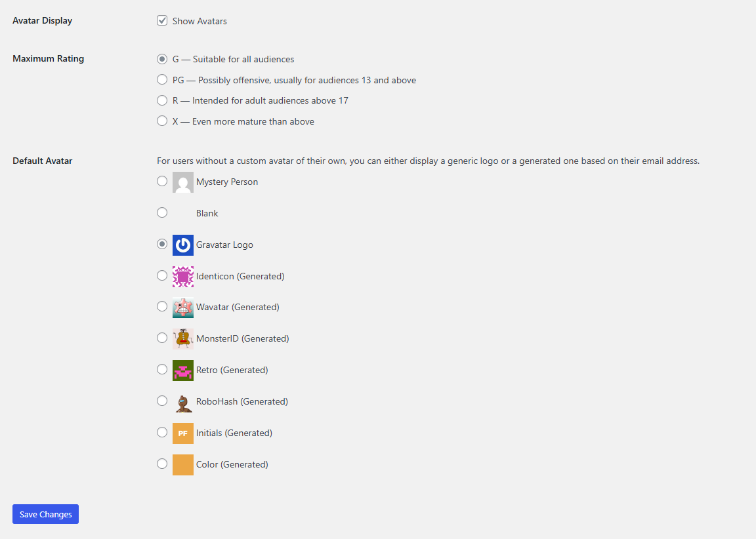The image size is (756, 539).
Task: Click the solid orange Color avatar swatch
Action: click(x=182, y=465)
